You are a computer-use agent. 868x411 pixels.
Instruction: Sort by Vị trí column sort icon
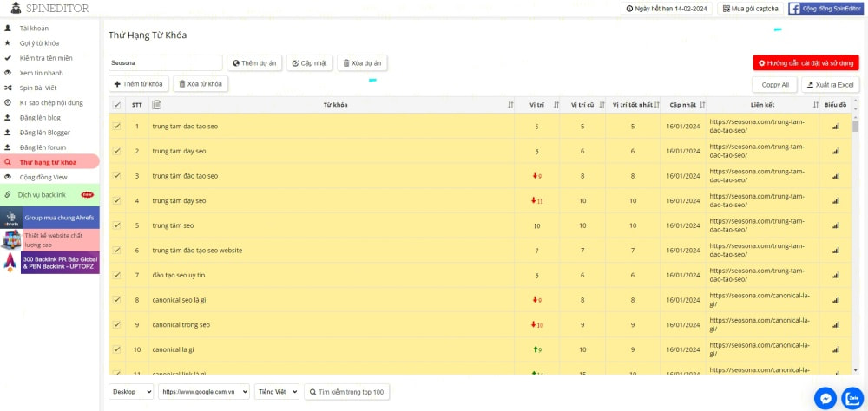[x=556, y=105]
